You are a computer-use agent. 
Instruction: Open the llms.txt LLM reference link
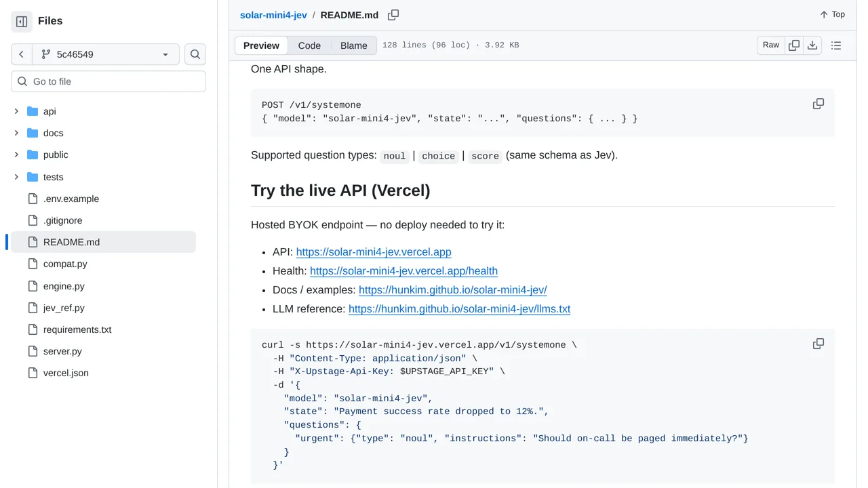coord(459,309)
